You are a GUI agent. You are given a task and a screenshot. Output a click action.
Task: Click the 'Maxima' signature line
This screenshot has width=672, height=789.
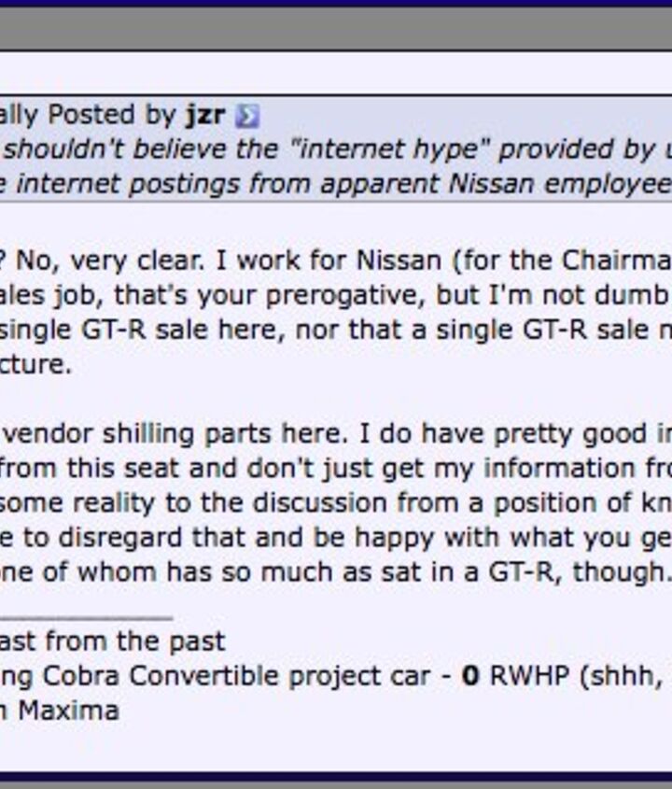(x=60, y=711)
